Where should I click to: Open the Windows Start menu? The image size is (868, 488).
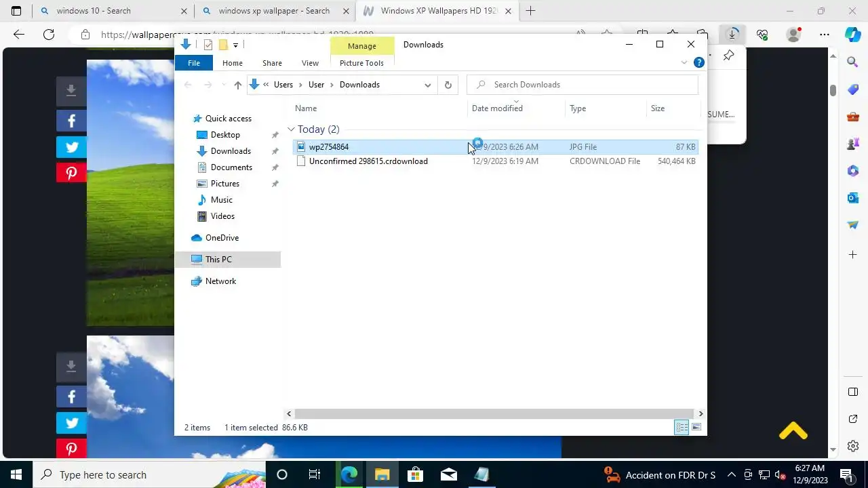tap(16, 474)
